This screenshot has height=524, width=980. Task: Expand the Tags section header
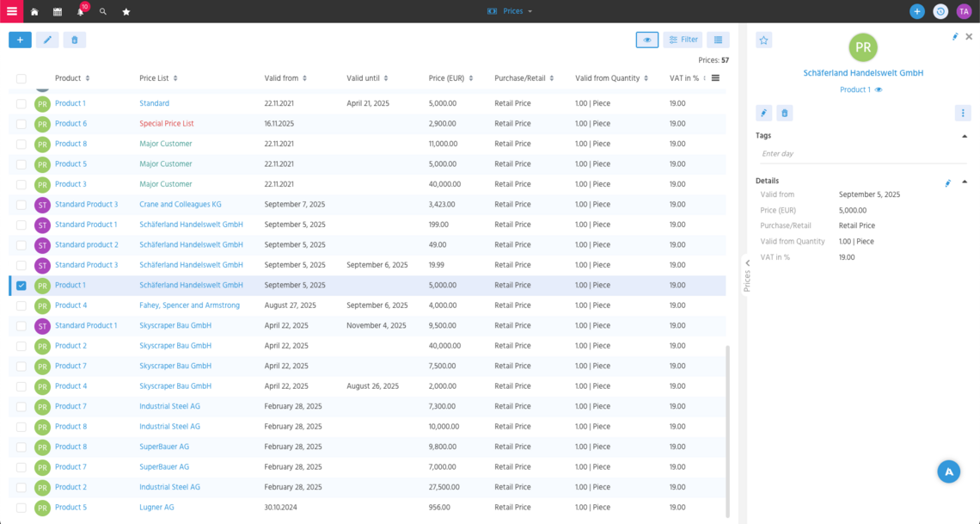(965, 135)
